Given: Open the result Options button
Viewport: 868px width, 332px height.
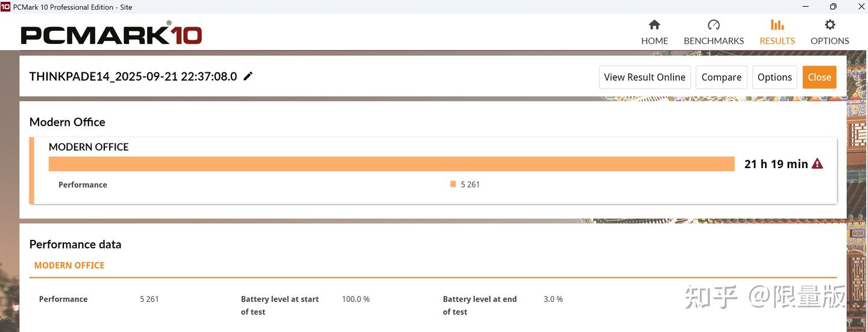Looking at the screenshot, I should click(775, 77).
